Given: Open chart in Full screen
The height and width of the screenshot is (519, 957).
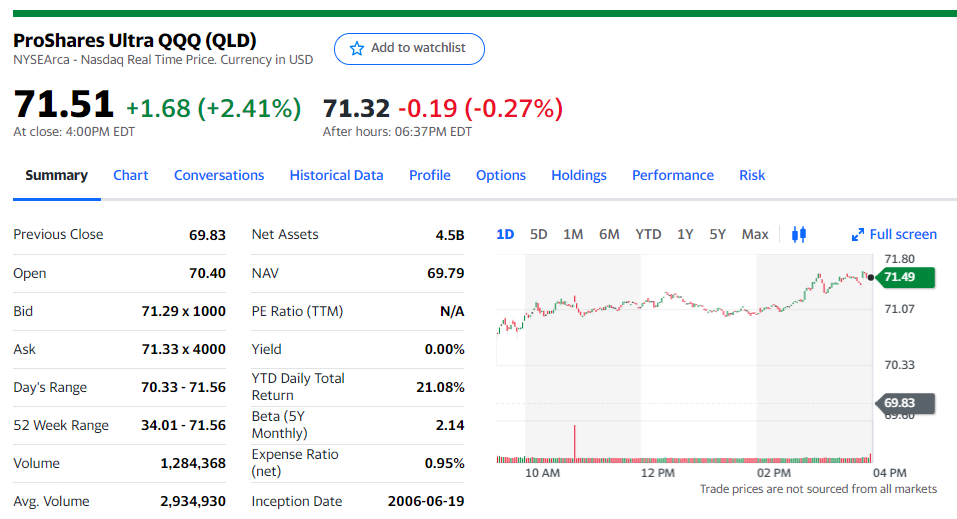Looking at the screenshot, I should [894, 234].
